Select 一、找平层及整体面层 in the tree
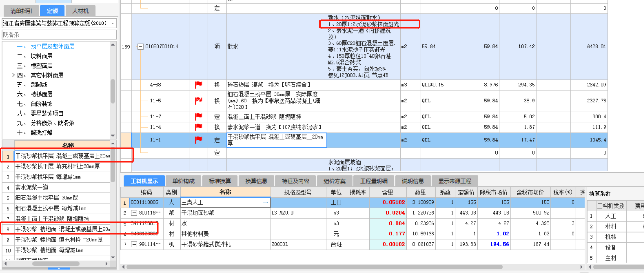The width and height of the screenshot is (644, 273). tap(46, 47)
